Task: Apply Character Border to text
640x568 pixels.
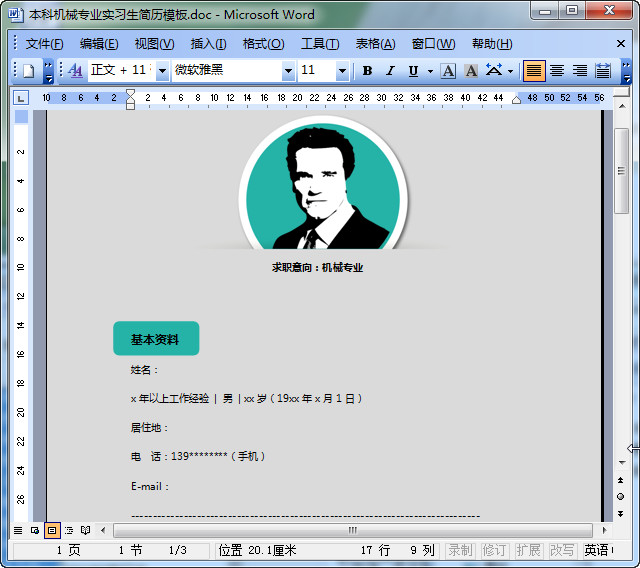Action: [448, 71]
